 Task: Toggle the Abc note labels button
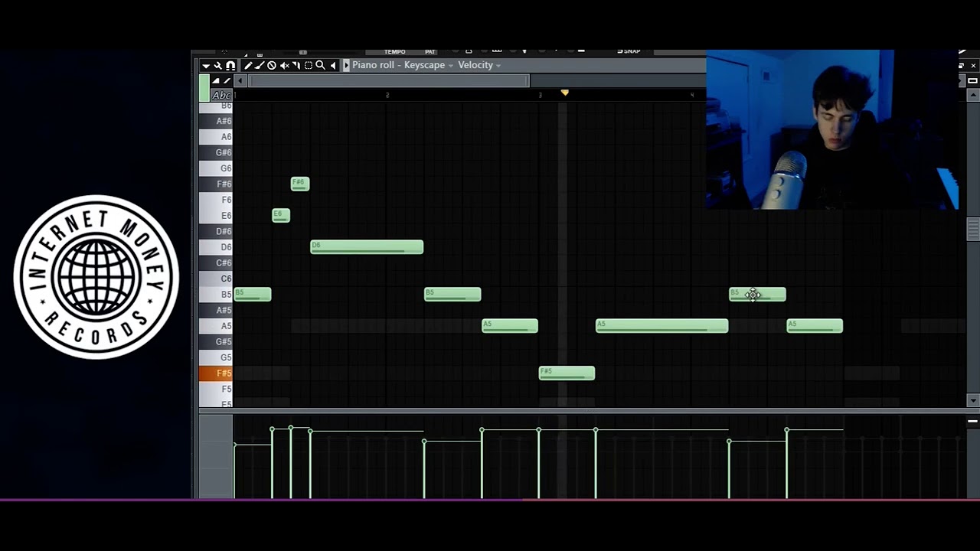point(221,96)
